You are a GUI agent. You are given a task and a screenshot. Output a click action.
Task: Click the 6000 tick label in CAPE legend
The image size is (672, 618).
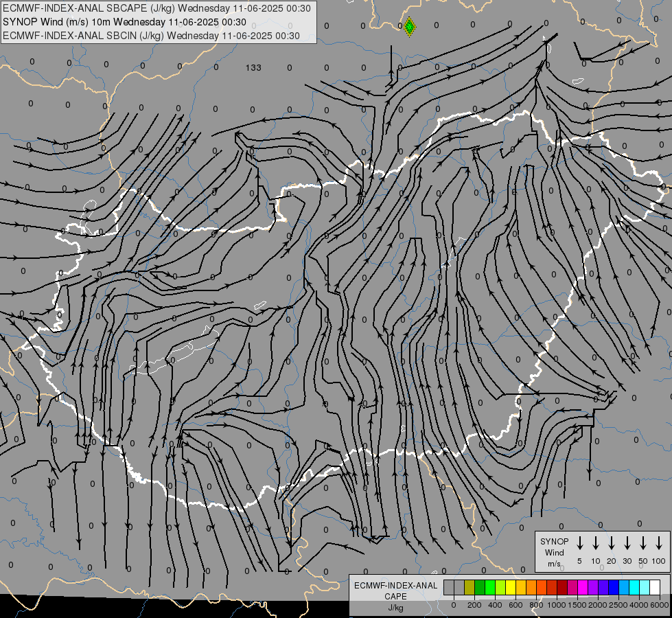[660, 605]
